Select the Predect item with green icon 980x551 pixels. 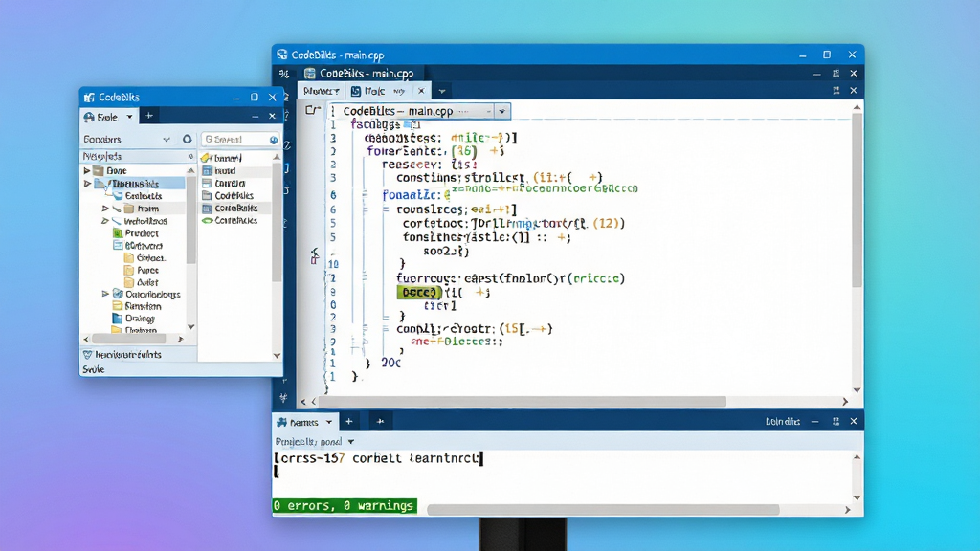click(136, 233)
